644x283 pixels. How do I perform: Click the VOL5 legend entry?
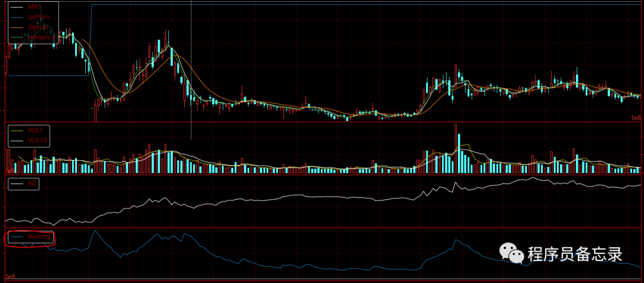pos(28,130)
